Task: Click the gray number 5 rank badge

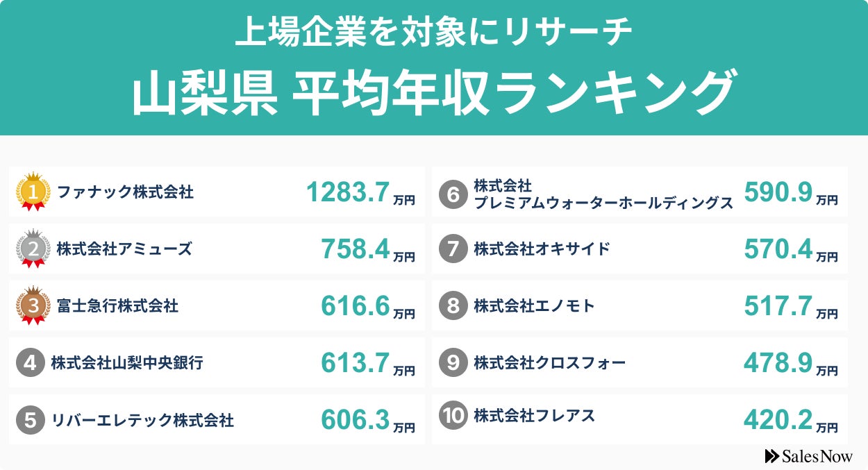Action: (x=30, y=419)
